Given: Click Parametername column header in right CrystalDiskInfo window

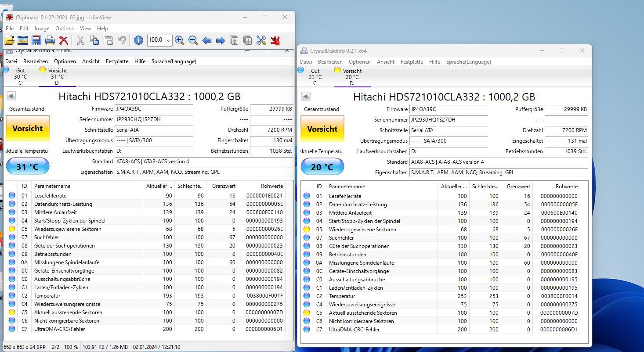Looking at the screenshot, I should [x=382, y=187].
